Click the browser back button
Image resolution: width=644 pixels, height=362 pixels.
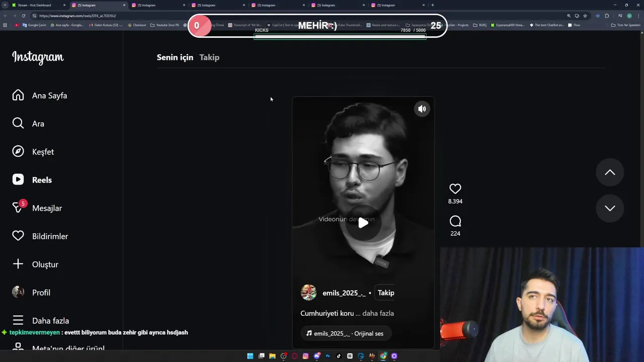[x=6, y=16]
